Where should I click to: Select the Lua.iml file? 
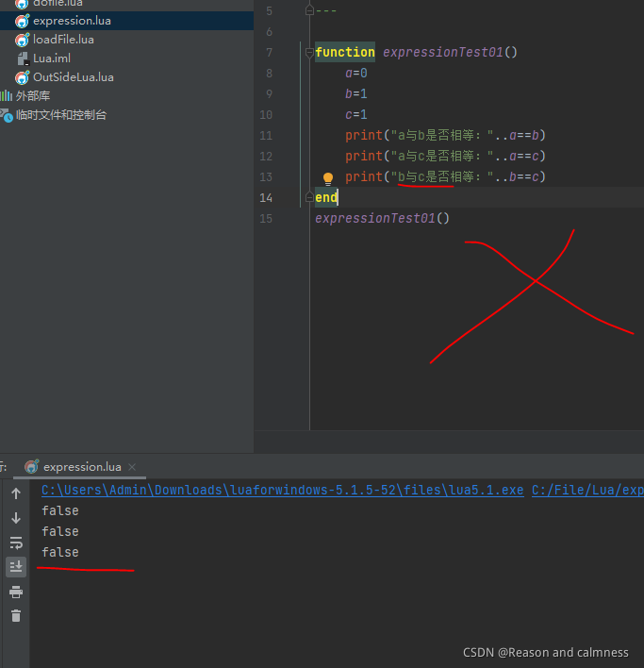click(52, 58)
